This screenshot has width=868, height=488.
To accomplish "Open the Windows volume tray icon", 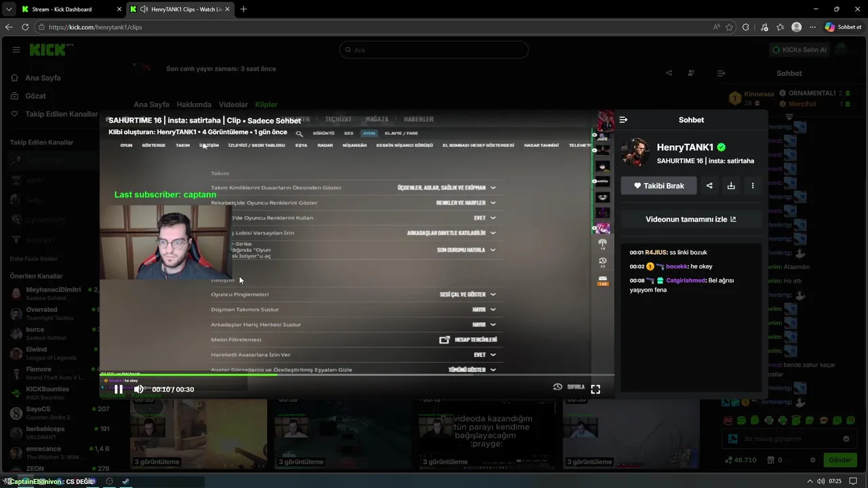I will (x=821, y=481).
